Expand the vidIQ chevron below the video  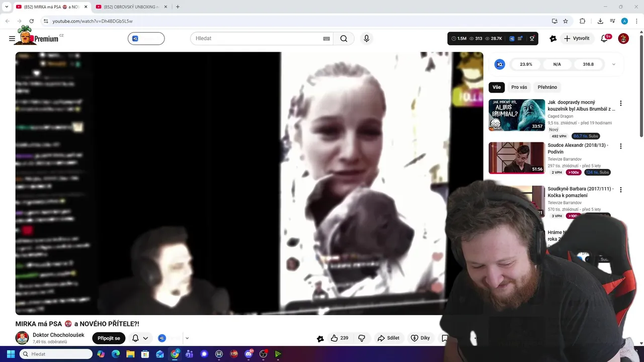[187, 338]
